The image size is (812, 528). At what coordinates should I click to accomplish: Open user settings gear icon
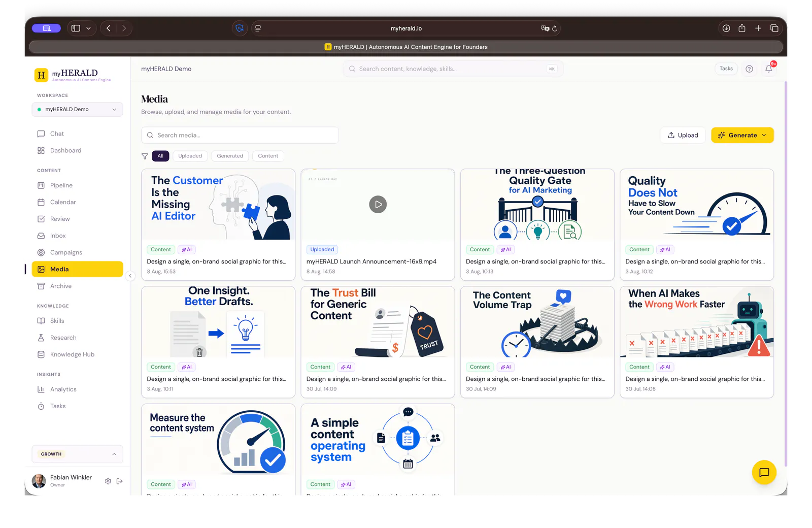108,481
